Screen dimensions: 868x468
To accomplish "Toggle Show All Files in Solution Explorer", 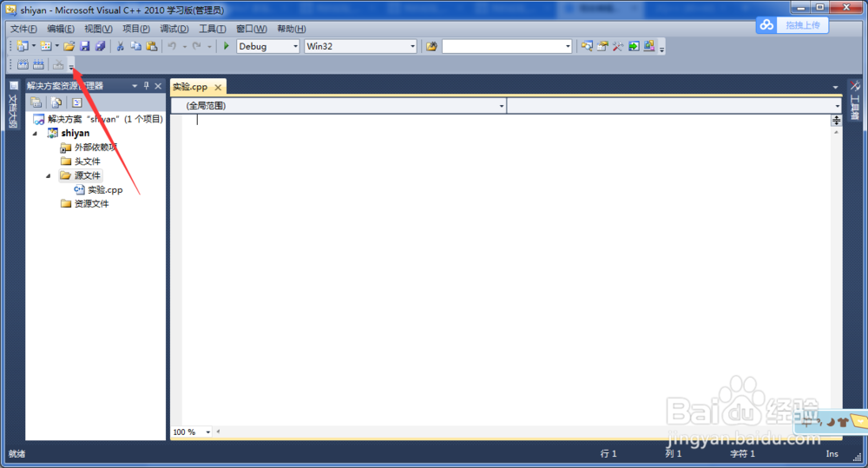I will click(56, 102).
